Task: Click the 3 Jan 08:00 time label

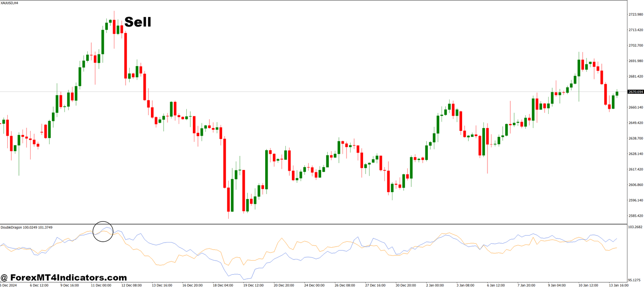Action: (x=466, y=285)
